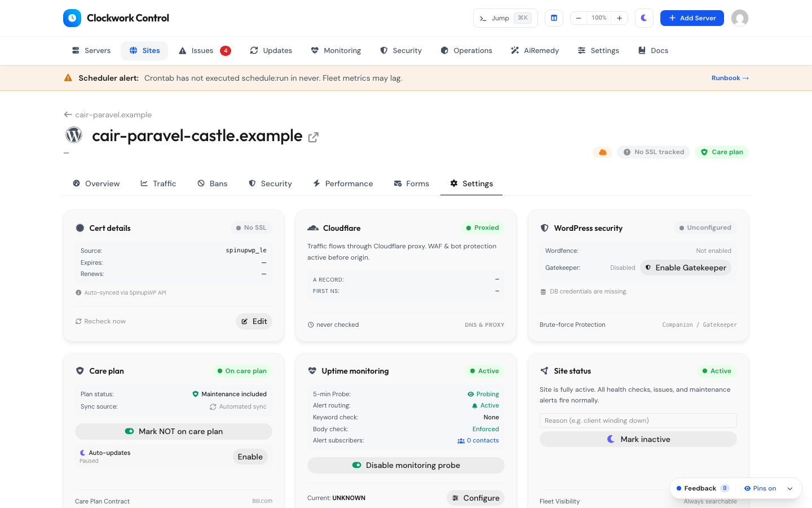Zoom in with the plus button
Image resolution: width=812 pixels, height=508 pixels.
click(619, 18)
